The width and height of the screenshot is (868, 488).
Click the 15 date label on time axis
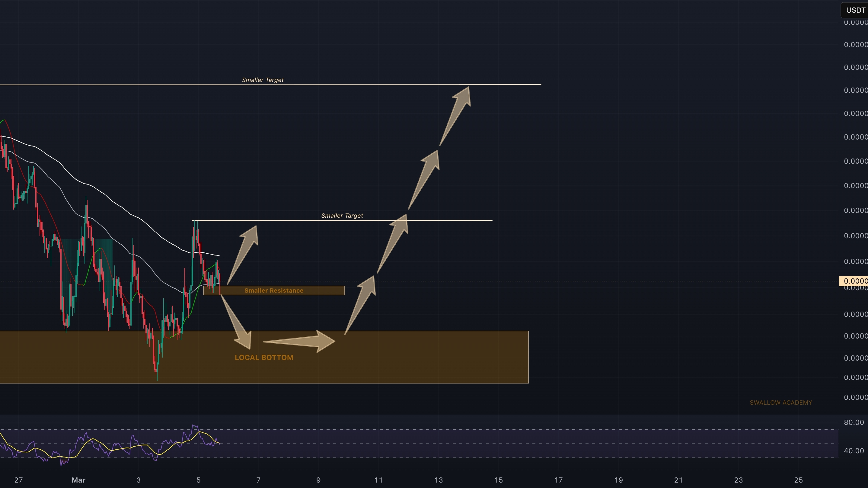point(498,480)
